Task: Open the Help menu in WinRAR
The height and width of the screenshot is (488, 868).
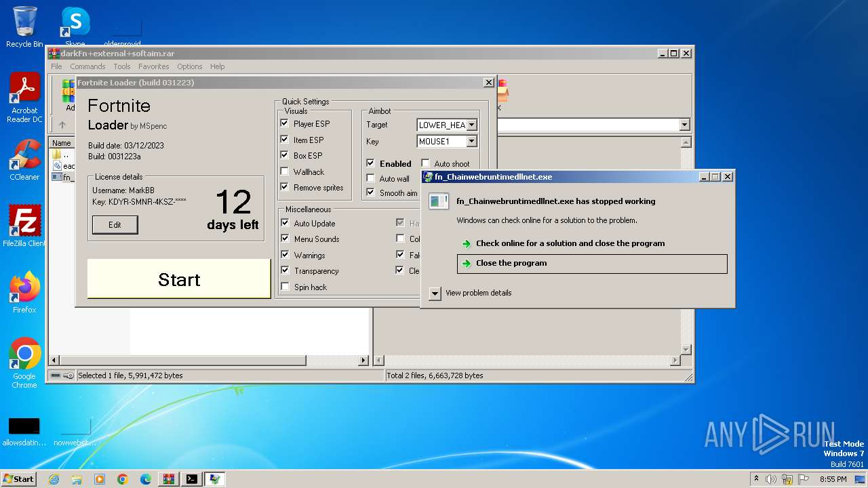Action: (217, 66)
